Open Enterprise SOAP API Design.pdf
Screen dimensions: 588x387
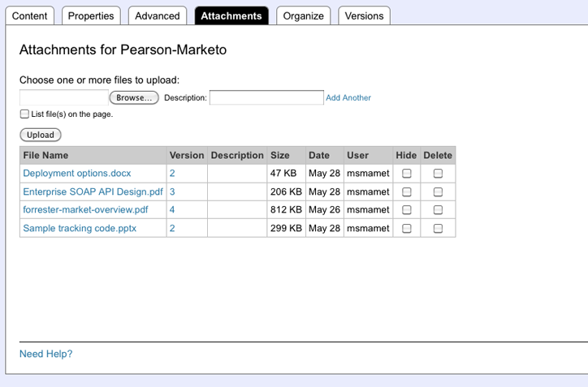click(x=93, y=191)
